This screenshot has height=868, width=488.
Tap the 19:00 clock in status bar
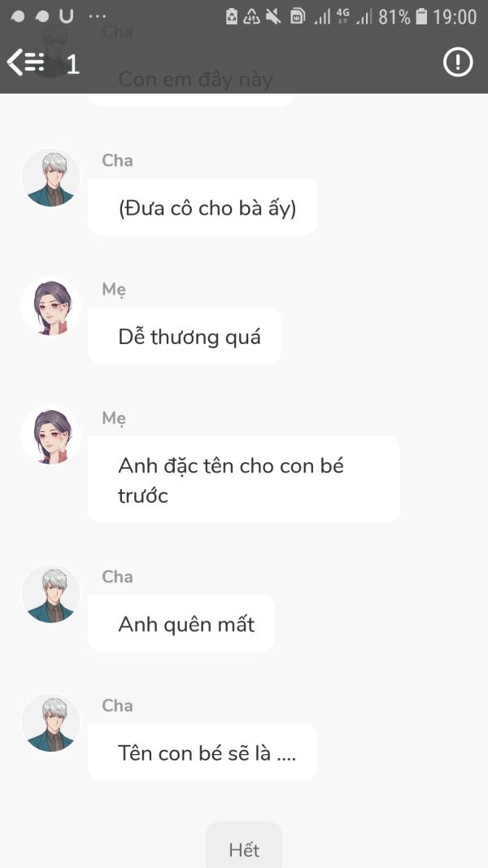pos(455,17)
